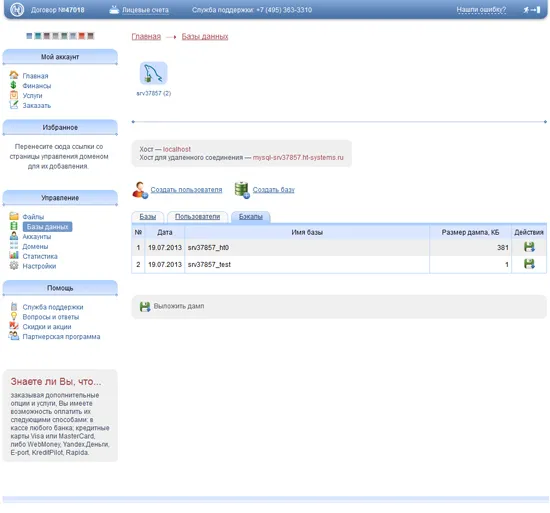
Task: Click the phone icon beside Служба поддержки
Action: 14,306
